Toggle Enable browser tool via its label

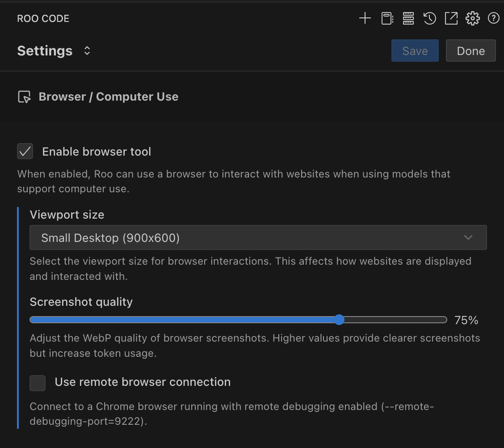(96, 152)
